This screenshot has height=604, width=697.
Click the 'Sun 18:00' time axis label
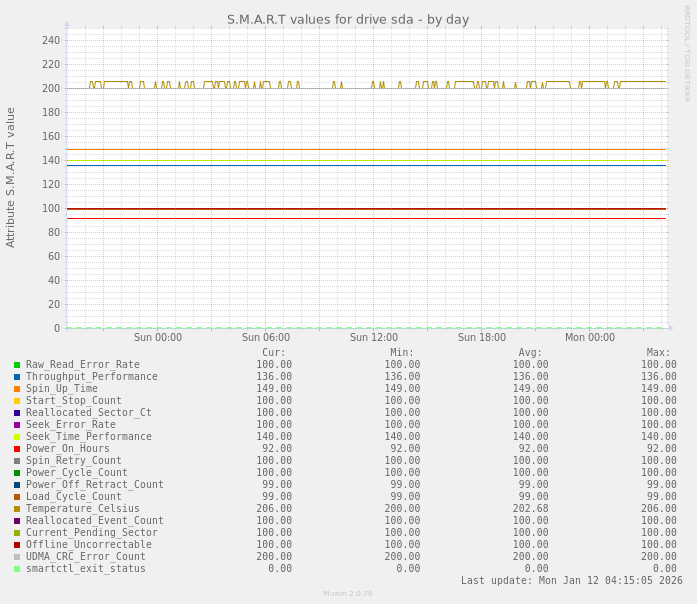[482, 338]
